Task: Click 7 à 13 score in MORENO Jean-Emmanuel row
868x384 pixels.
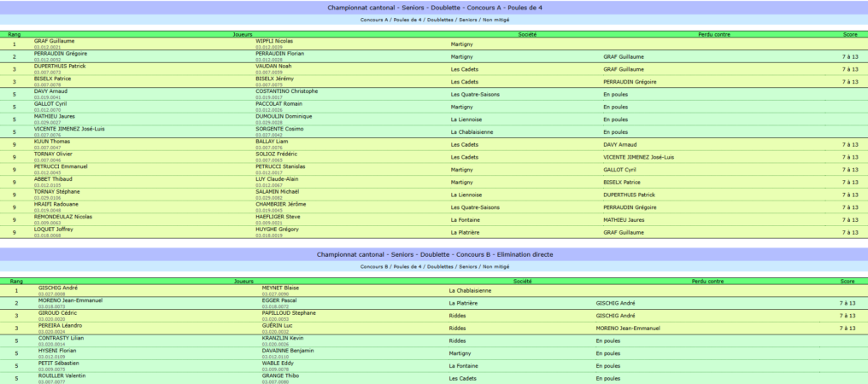Action: pos(847,303)
